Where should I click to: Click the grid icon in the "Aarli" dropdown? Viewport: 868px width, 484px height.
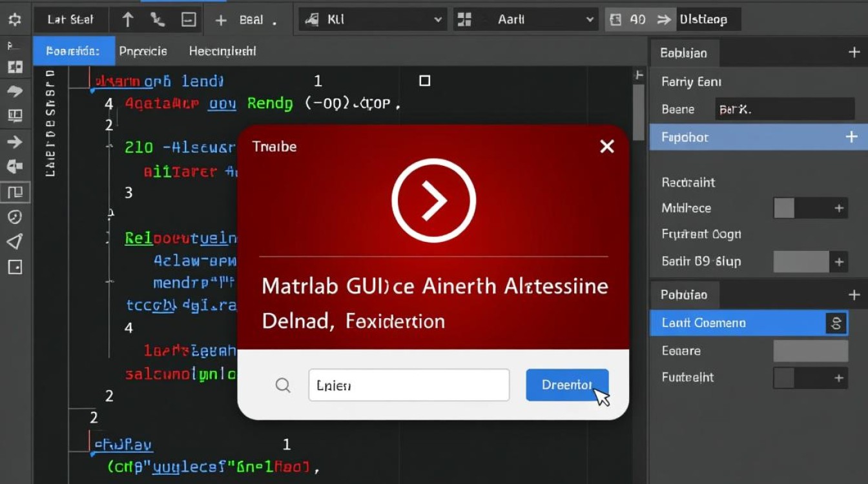pyautogui.click(x=464, y=19)
